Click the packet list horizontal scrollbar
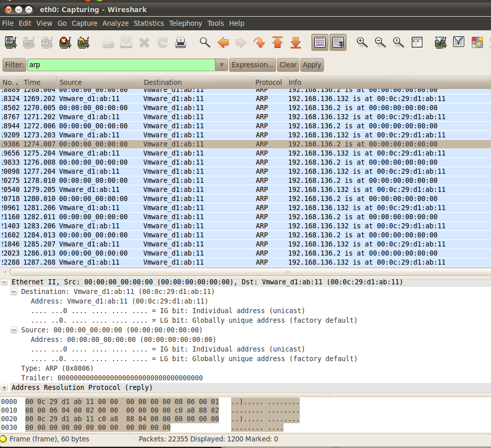The height and width of the screenshot is (448, 491). [x=250, y=272]
